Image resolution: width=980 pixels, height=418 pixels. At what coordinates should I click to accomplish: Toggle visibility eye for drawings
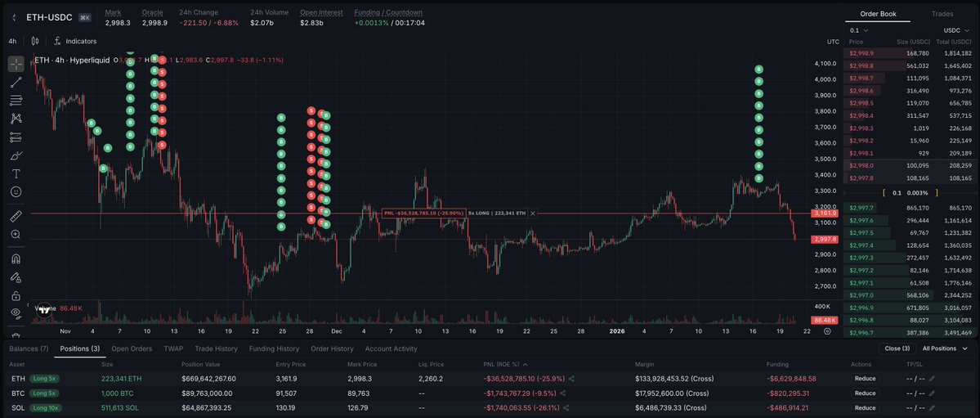[16, 312]
